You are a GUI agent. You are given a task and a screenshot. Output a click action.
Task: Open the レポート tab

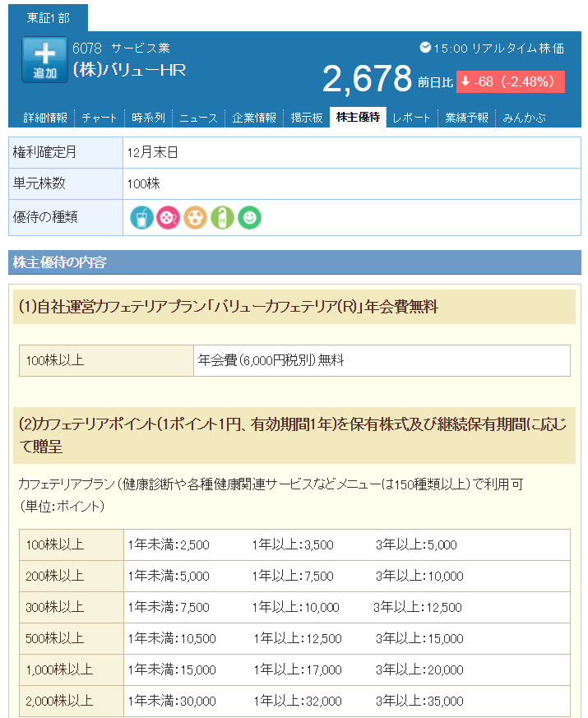point(411,118)
